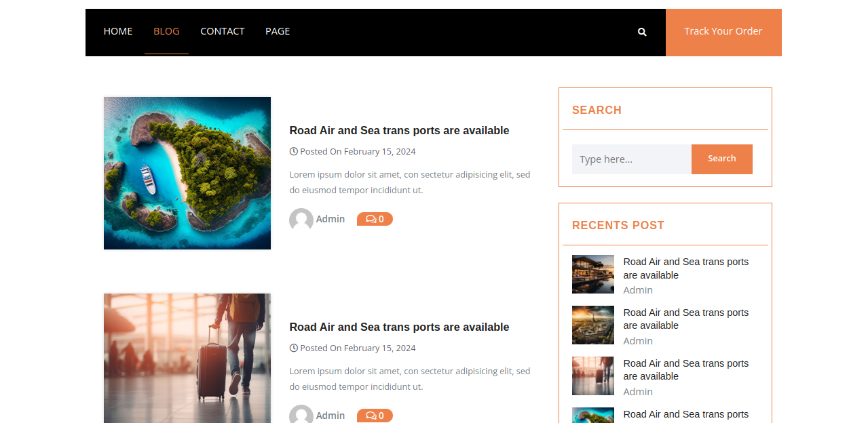
Task: Click the search magnifier icon in navbar
Action: coord(642,32)
